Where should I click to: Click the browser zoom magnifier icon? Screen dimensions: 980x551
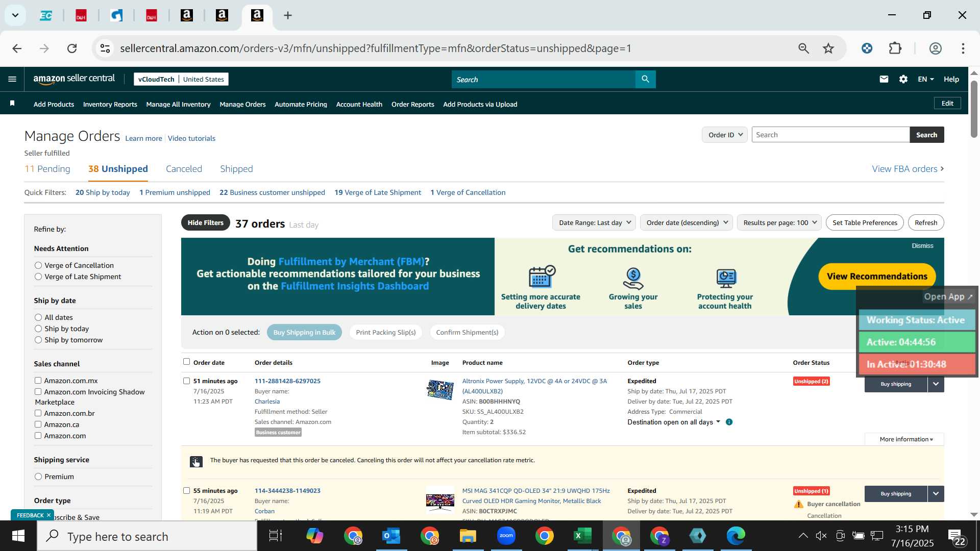(x=804, y=48)
